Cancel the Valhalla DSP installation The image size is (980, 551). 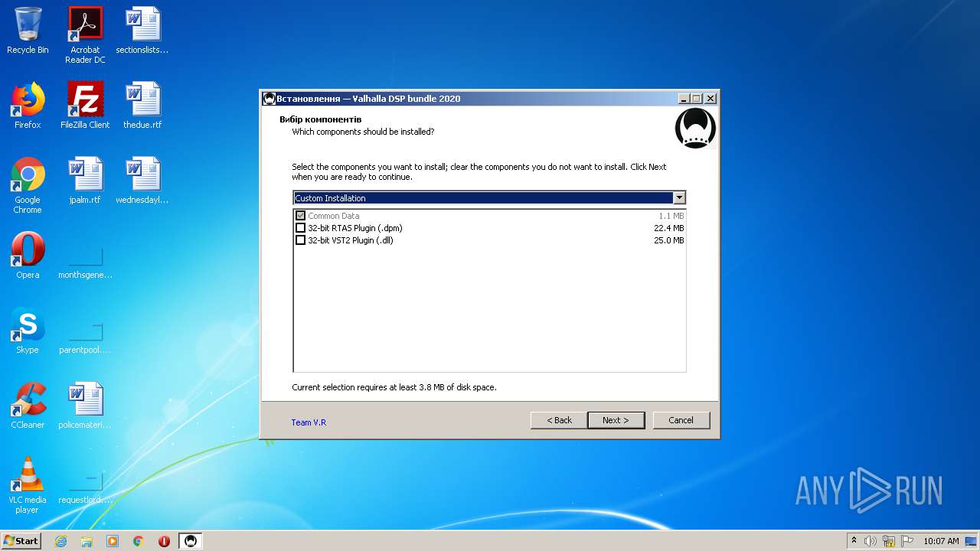681,420
